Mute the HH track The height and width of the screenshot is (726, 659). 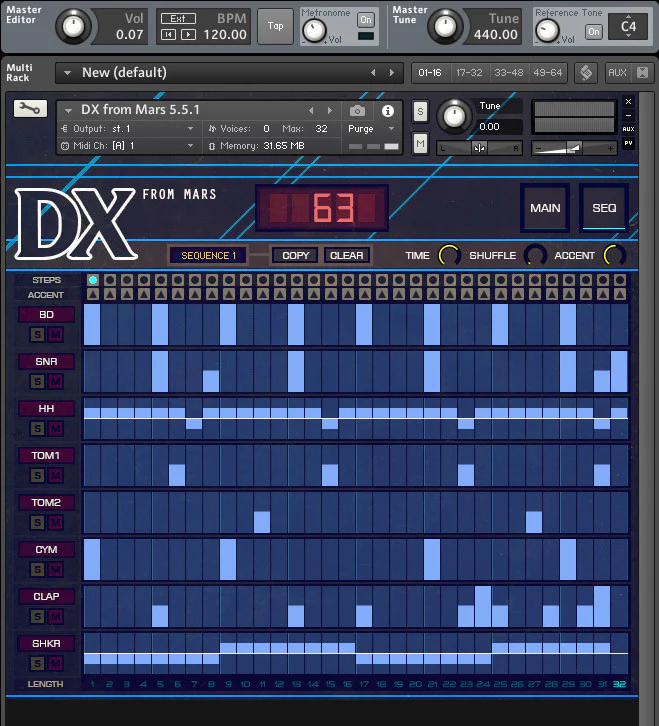pyautogui.click(x=56, y=428)
